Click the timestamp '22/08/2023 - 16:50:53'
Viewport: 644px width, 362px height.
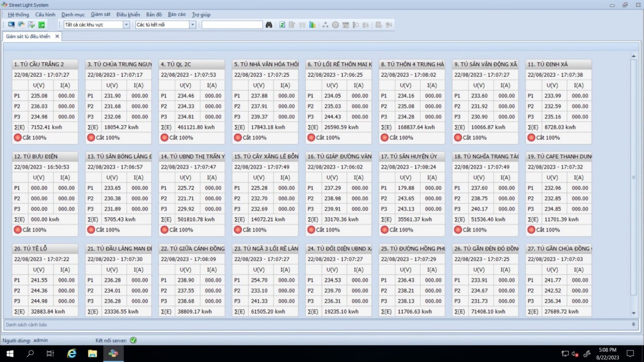pos(42,167)
